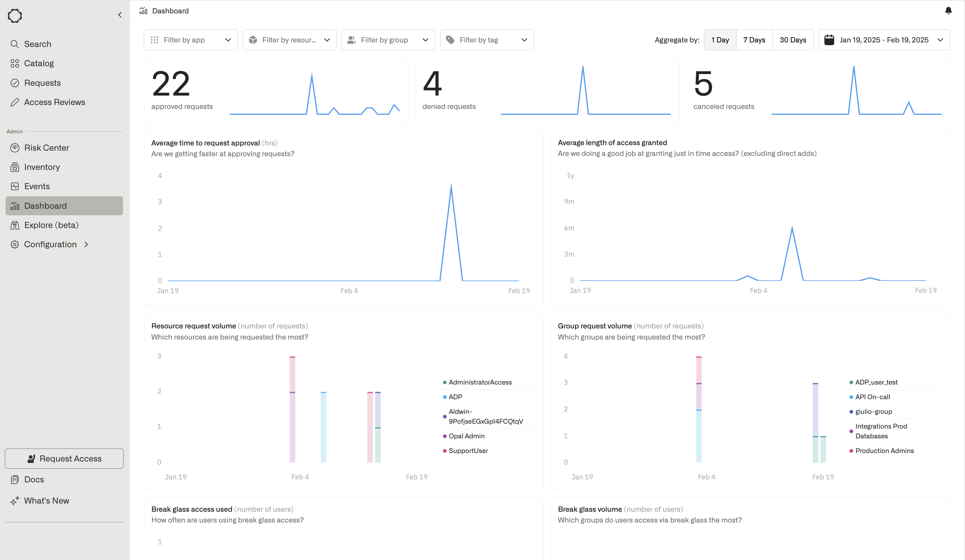This screenshot has width=965, height=560.
Task: Open the Catalog grid icon
Action: tap(15, 64)
